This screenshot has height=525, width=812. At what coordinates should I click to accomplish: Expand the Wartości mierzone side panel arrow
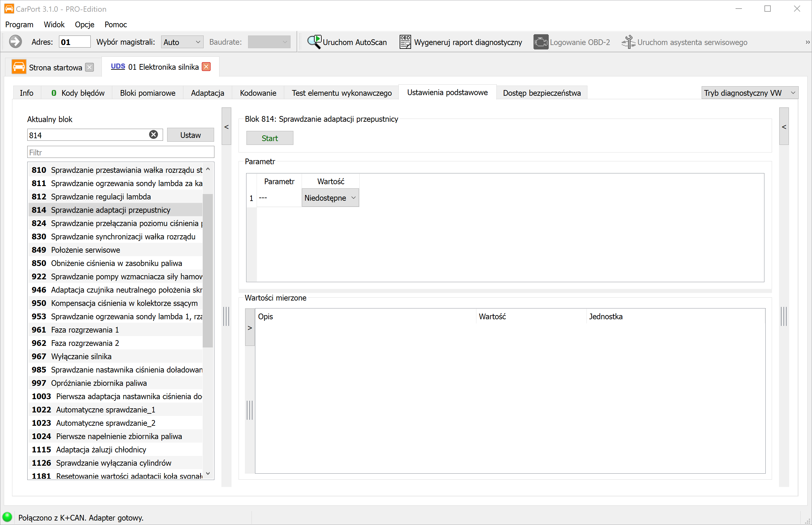(x=250, y=327)
